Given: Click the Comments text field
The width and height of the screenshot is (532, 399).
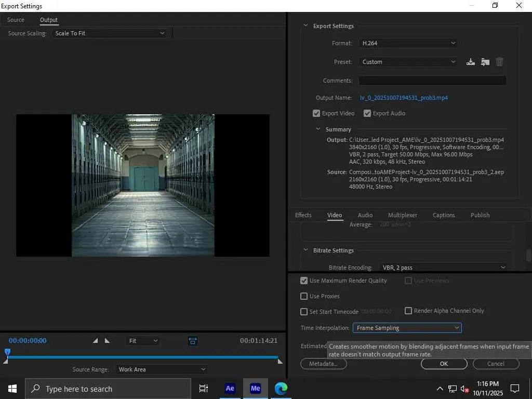Looking at the screenshot, I should click(x=432, y=81).
